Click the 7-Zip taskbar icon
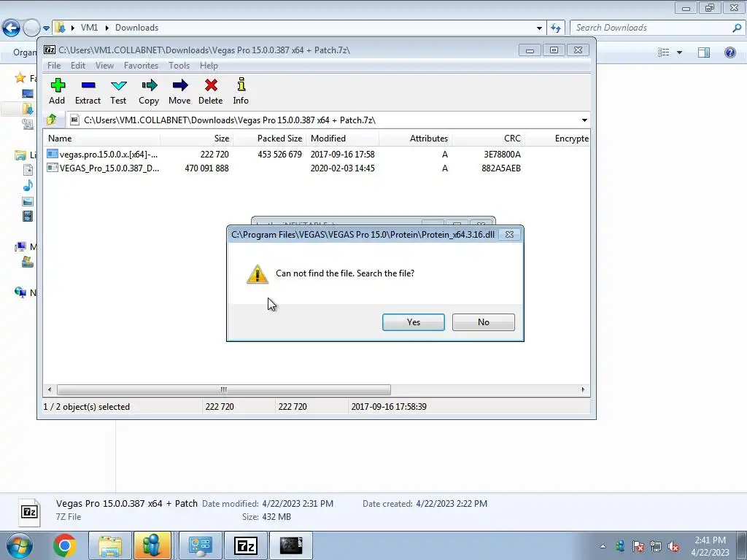This screenshot has width=747, height=560. (x=246, y=545)
